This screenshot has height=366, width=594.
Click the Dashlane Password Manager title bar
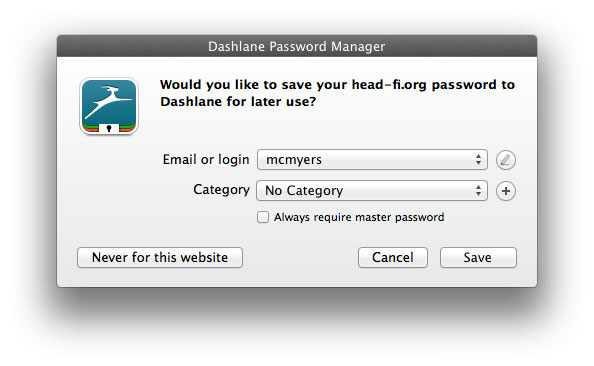coord(297,46)
